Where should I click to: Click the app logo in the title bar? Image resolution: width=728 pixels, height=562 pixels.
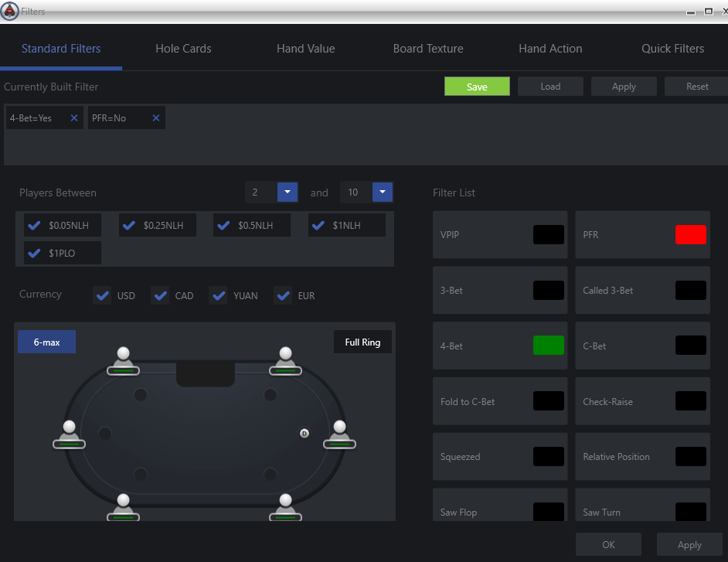tap(9, 11)
